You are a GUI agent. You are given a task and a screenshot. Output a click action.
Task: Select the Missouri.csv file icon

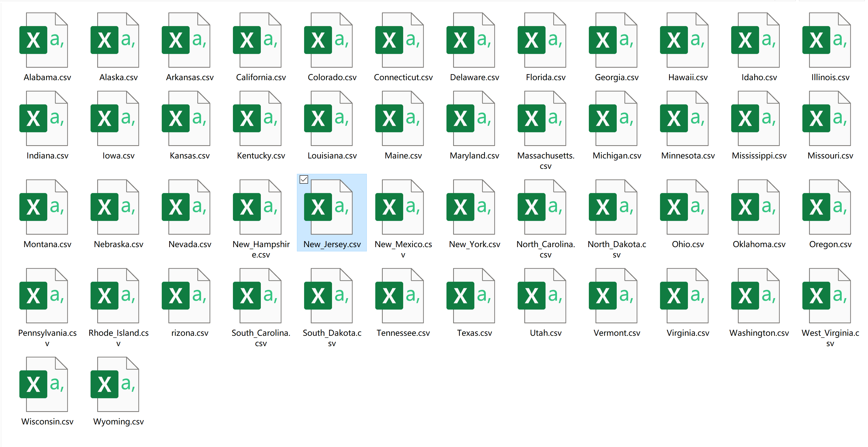tap(827, 118)
